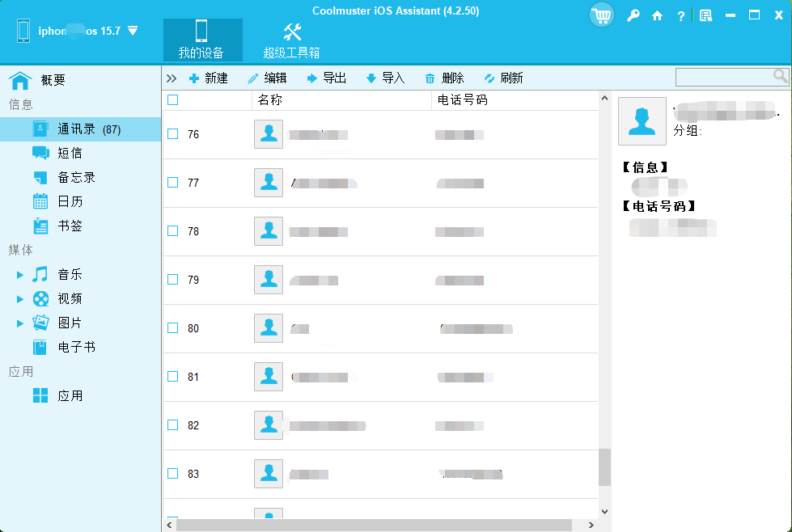The image size is (792, 532).
Task: Collapse sidebar with double chevron
Action: click(x=172, y=78)
